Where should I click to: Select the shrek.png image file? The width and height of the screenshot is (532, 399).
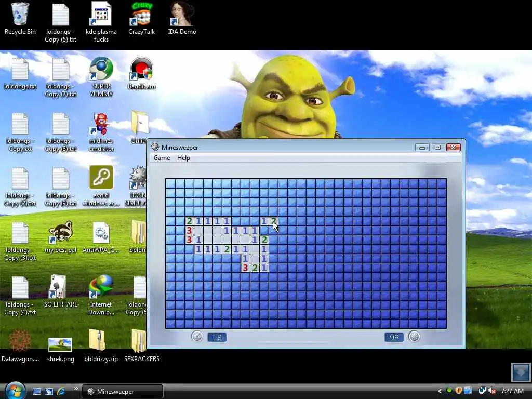coord(60,350)
